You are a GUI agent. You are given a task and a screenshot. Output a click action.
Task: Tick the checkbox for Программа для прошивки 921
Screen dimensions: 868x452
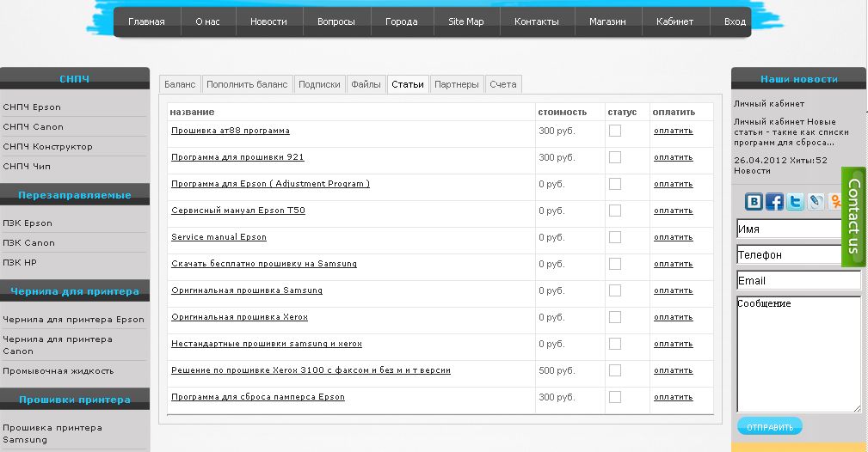point(615,157)
